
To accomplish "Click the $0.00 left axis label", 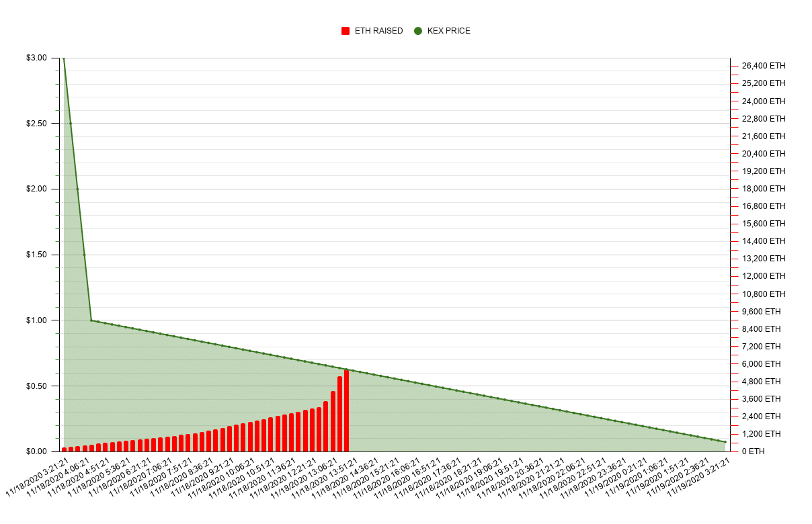I will (x=36, y=451).
